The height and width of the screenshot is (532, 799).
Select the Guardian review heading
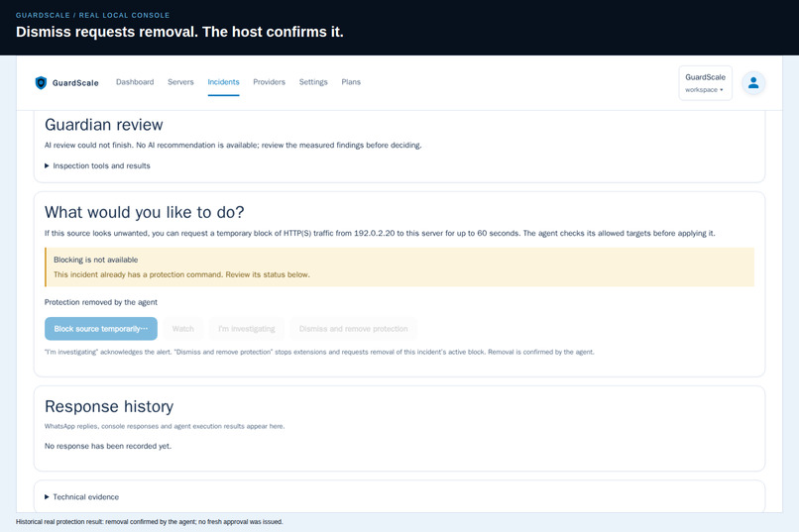(x=103, y=125)
